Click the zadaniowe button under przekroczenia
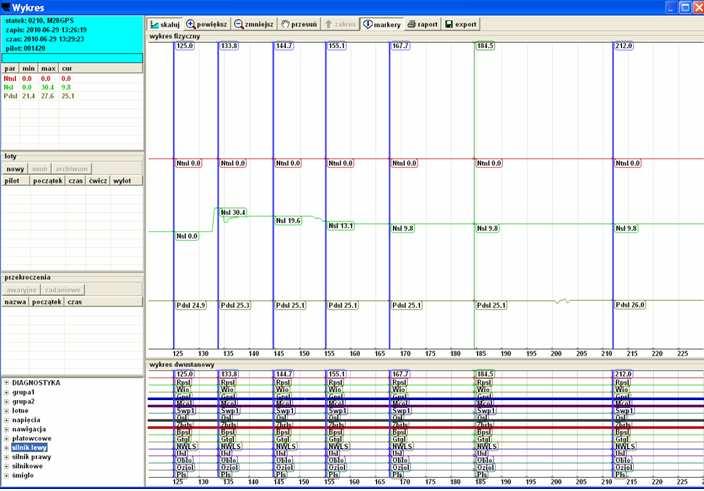This screenshot has width=704, height=491. pos(62,290)
